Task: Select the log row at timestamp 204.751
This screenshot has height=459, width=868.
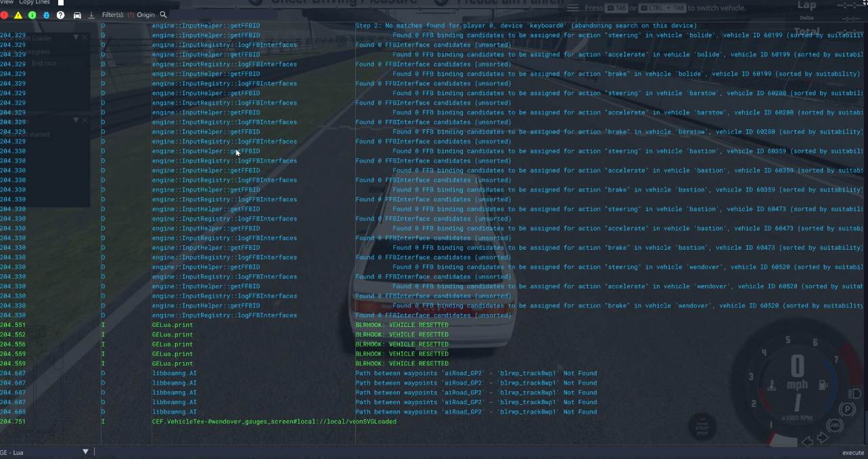Action: [x=433, y=421]
